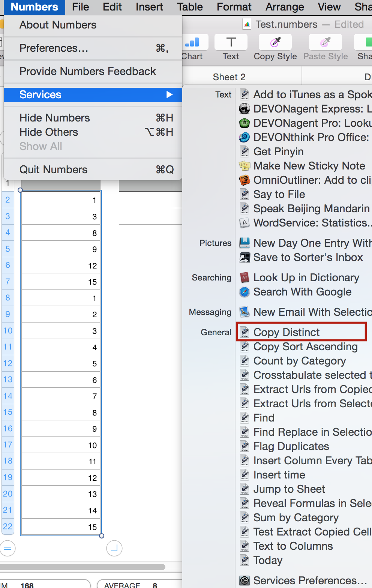This screenshot has width=372, height=588.
Task: Select the Today service
Action: click(268, 560)
